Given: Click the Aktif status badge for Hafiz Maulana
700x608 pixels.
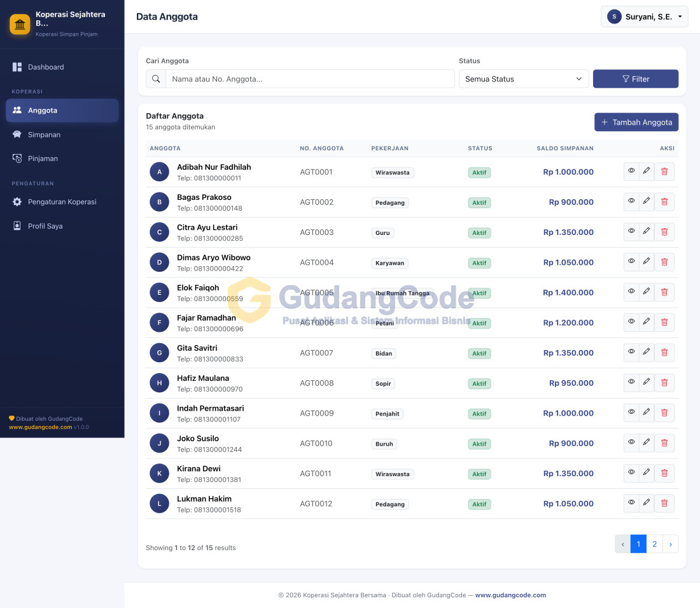Looking at the screenshot, I should [479, 383].
